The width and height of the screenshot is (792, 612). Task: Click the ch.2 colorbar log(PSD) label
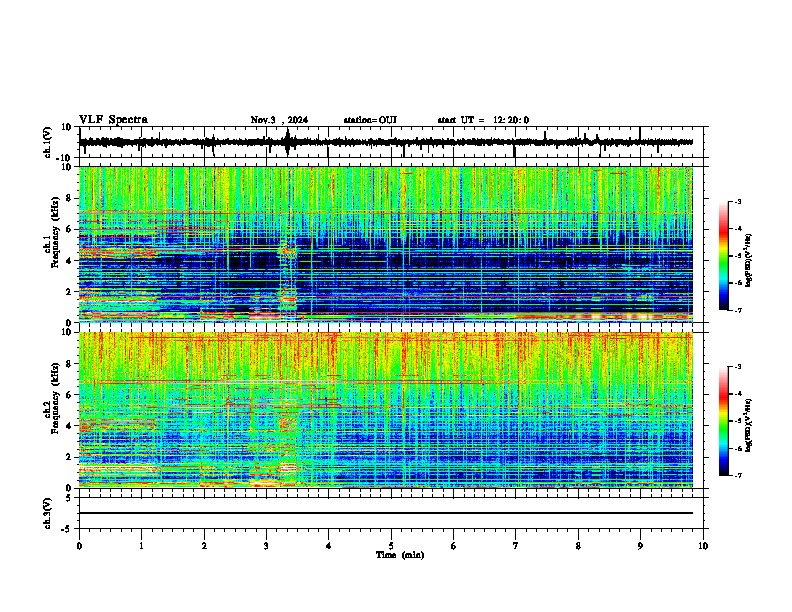pos(748,425)
